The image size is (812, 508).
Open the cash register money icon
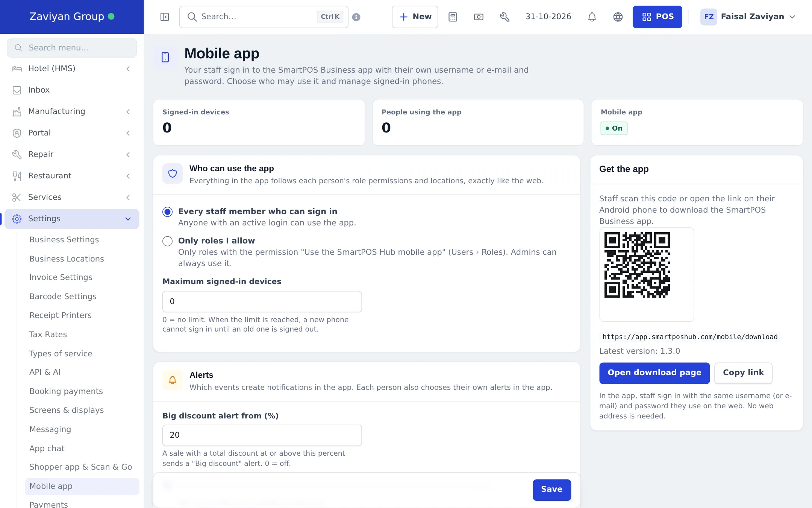(x=479, y=17)
